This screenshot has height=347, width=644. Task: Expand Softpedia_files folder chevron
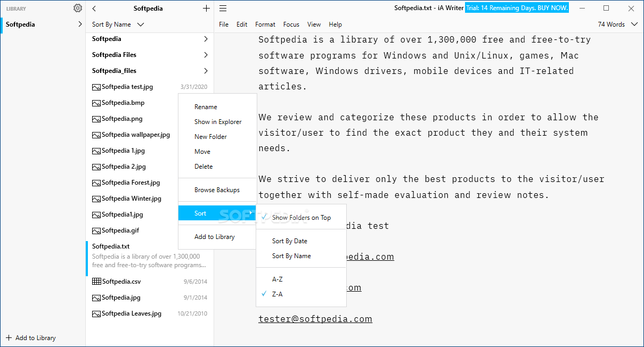[206, 71]
